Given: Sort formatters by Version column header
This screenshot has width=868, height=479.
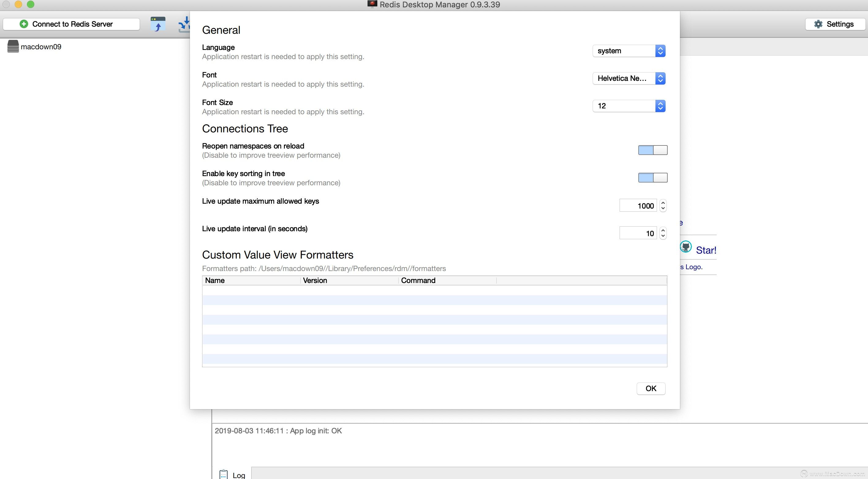Looking at the screenshot, I should pyautogui.click(x=349, y=280).
